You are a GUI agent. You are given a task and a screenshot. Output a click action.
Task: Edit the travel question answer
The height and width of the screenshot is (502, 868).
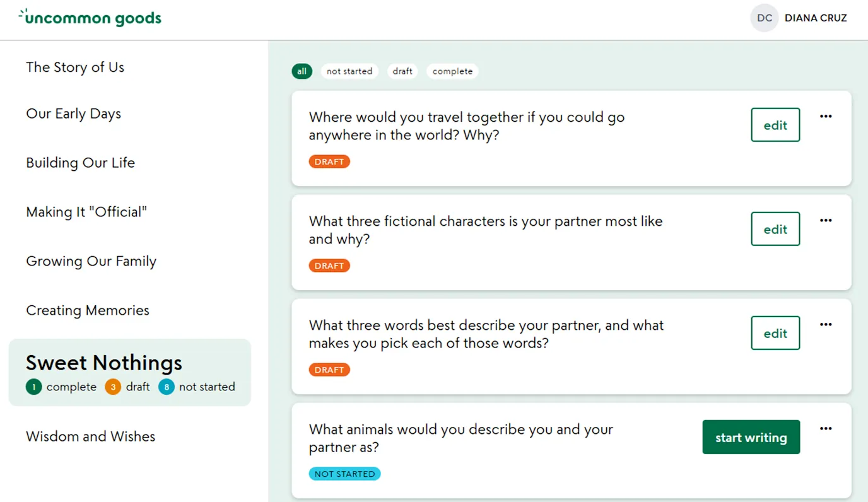(775, 125)
